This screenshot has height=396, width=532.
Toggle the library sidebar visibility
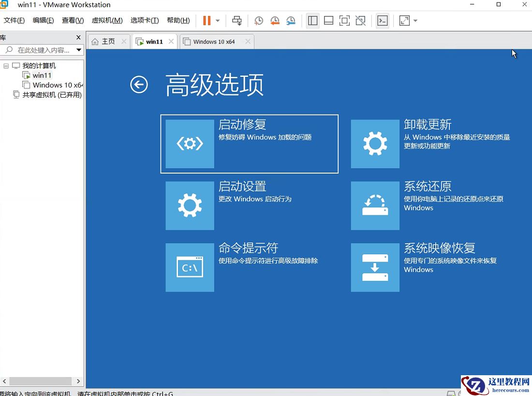[312, 20]
